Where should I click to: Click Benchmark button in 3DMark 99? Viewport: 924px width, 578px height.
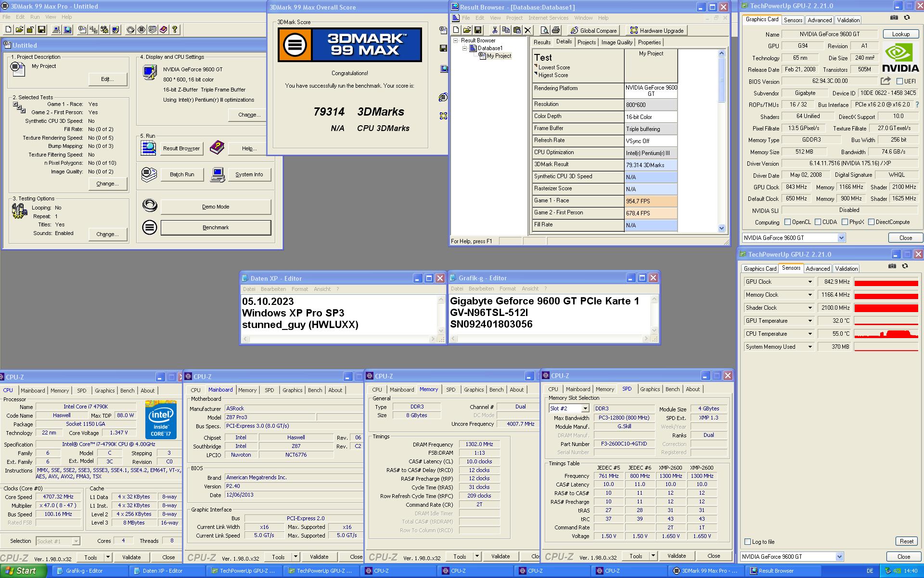pyautogui.click(x=216, y=227)
